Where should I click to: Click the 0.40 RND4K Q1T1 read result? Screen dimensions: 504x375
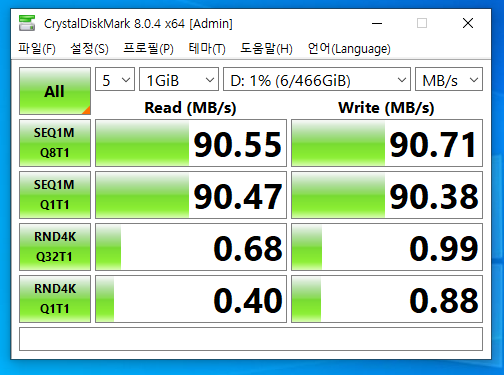[191, 299]
